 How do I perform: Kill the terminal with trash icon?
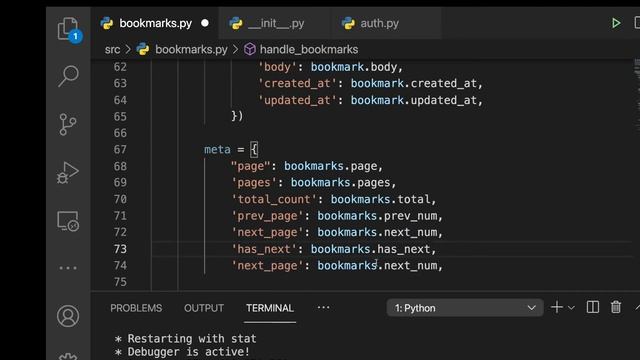pos(616,307)
